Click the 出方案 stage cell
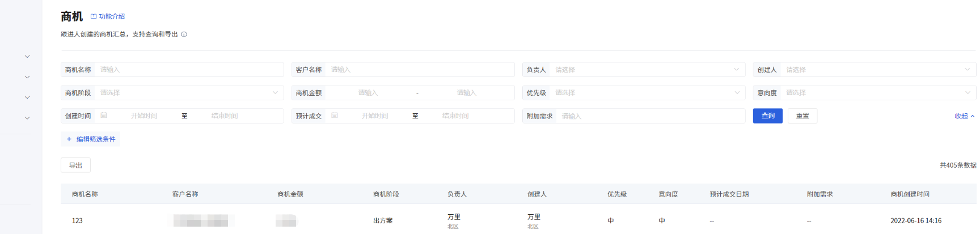Screen dimensions: 980x234 pyautogui.click(x=383, y=221)
